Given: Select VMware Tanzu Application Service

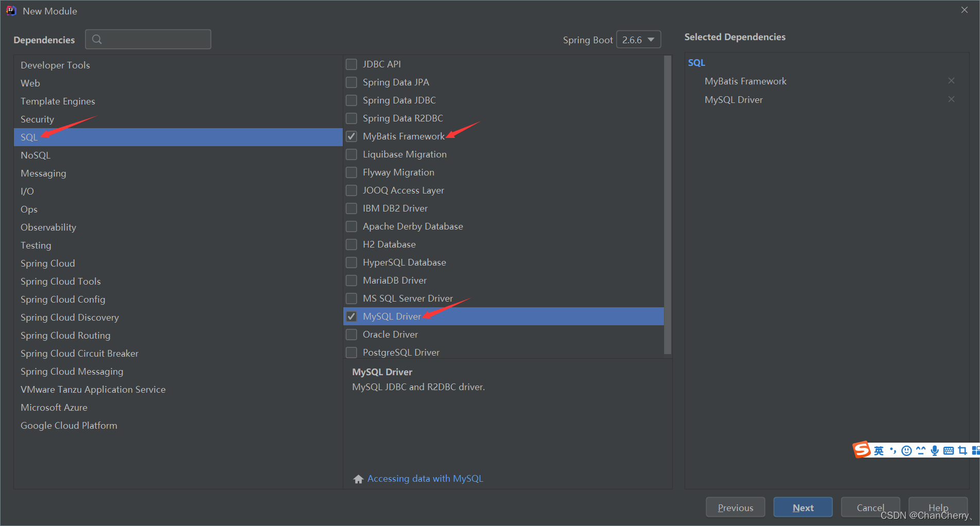Looking at the screenshot, I should (x=178, y=390).
